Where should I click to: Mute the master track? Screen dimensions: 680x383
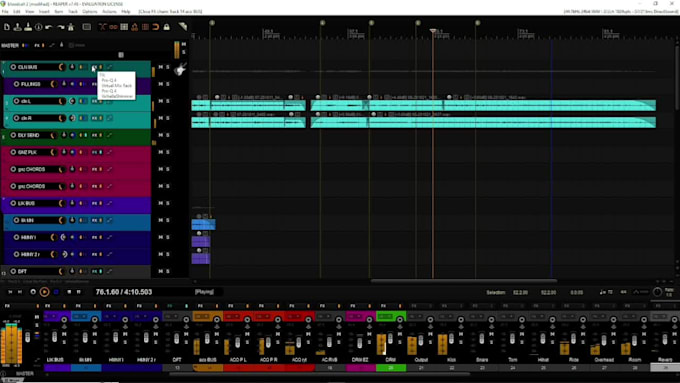184,44
